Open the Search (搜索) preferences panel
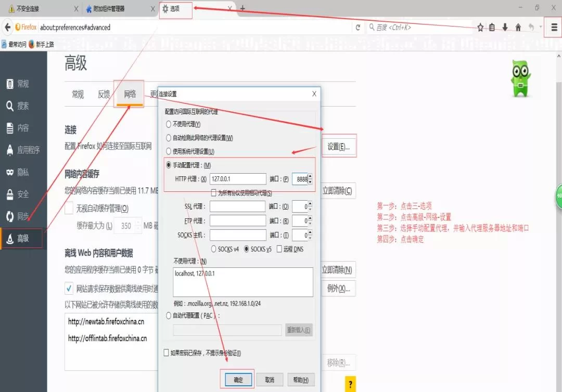 pyautogui.click(x=23, y=106)
